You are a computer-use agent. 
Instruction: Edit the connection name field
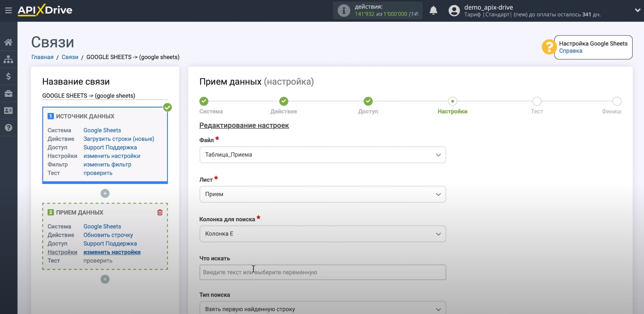coord(105,96)
